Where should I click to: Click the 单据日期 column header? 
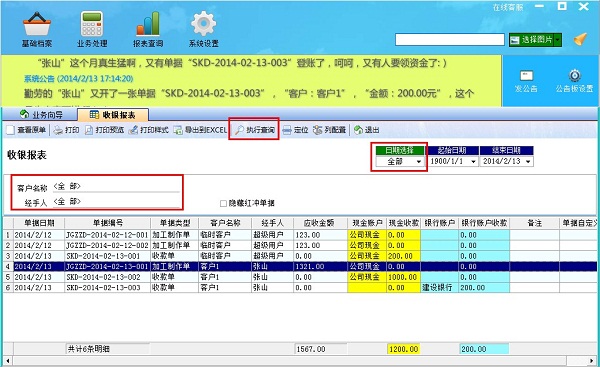point(39,223)
